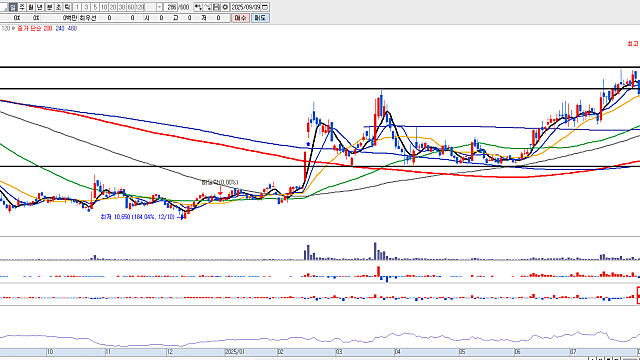Choose the 120 interval button
640x360 pixels.
click(x=140, y=7)
